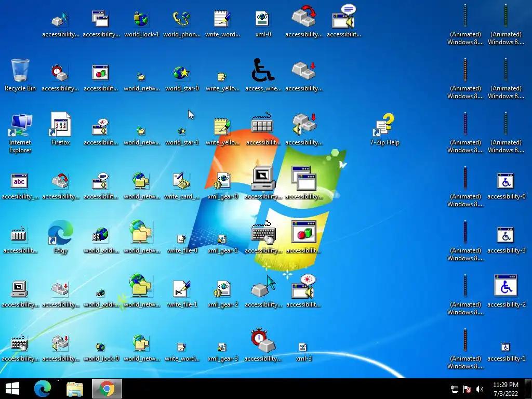Open the clock showing 11:29 PM
The width and height of the screenshot is (532, 399).
pos(506,389)
